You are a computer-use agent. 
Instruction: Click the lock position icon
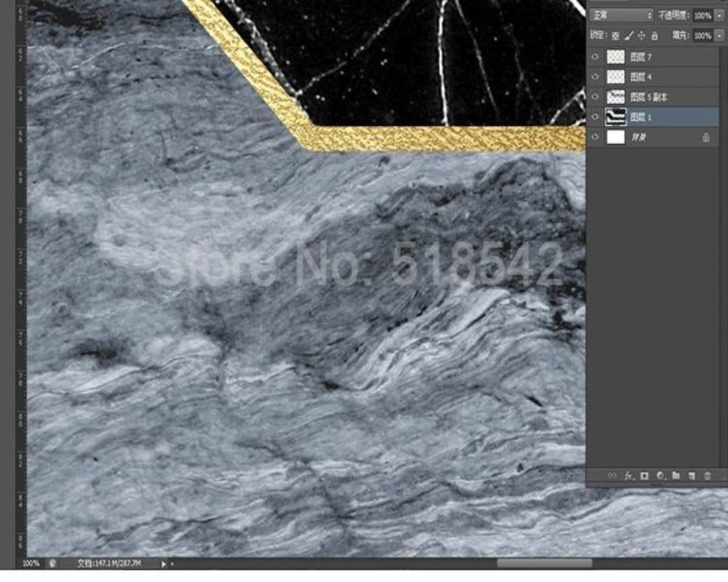[x=641, y=35]
